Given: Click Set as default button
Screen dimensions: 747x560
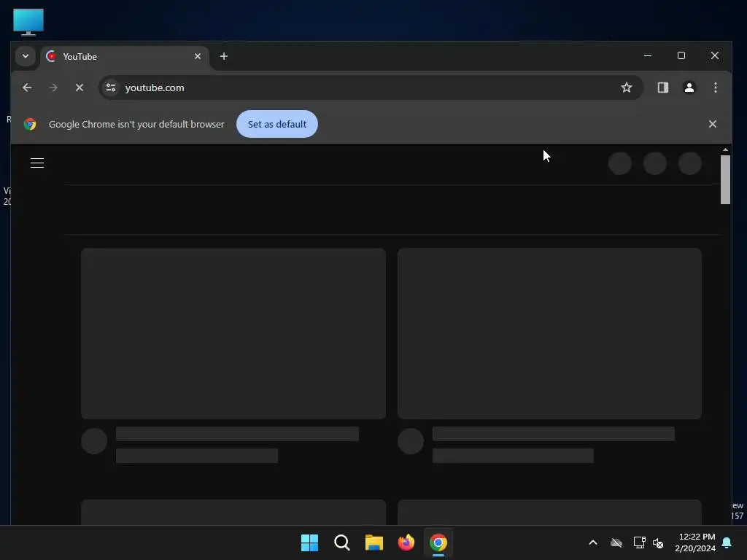Looking at the screenshot, I should [x=276, y=124].
